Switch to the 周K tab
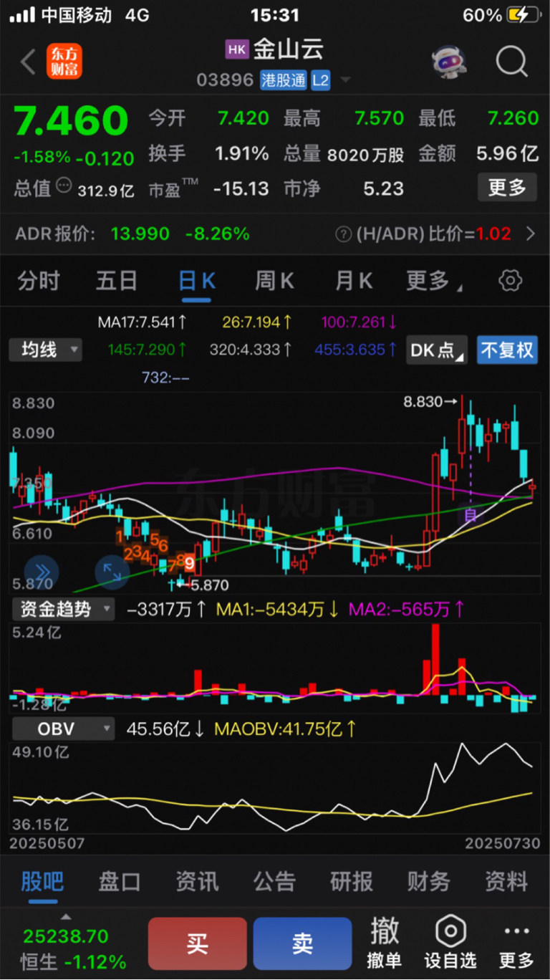 [x=275, y=281]
